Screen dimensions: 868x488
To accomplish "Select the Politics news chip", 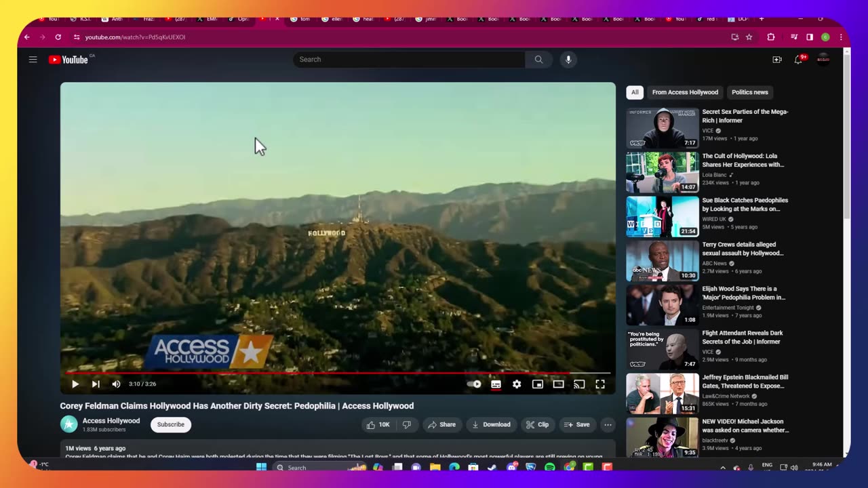I will click(x=750, y=92).
